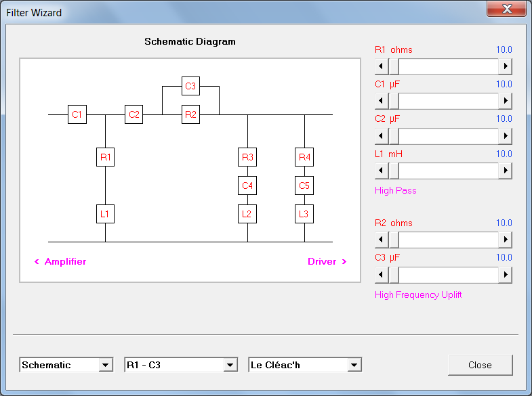Click right arrow of L1 mH slider
Image resolution: width=532 pixels, height=396 pixels.
pyautogui.click(x=505, y=171)
